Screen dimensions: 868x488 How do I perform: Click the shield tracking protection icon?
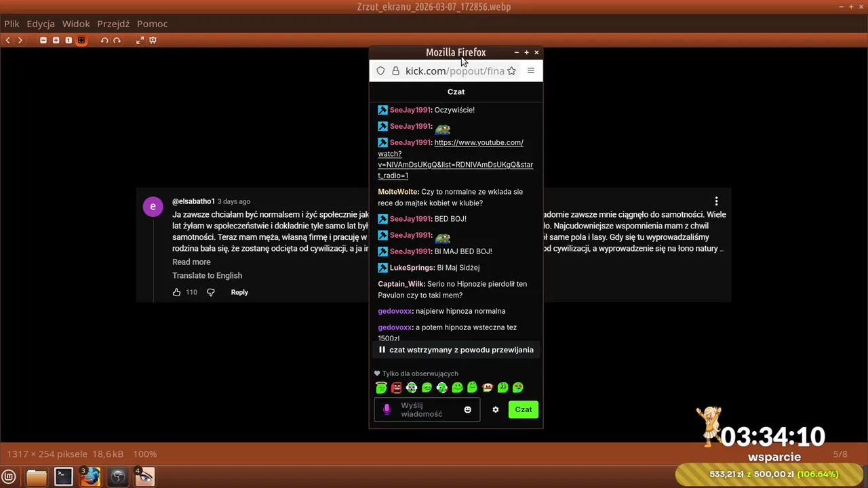(x=380, y=71)
